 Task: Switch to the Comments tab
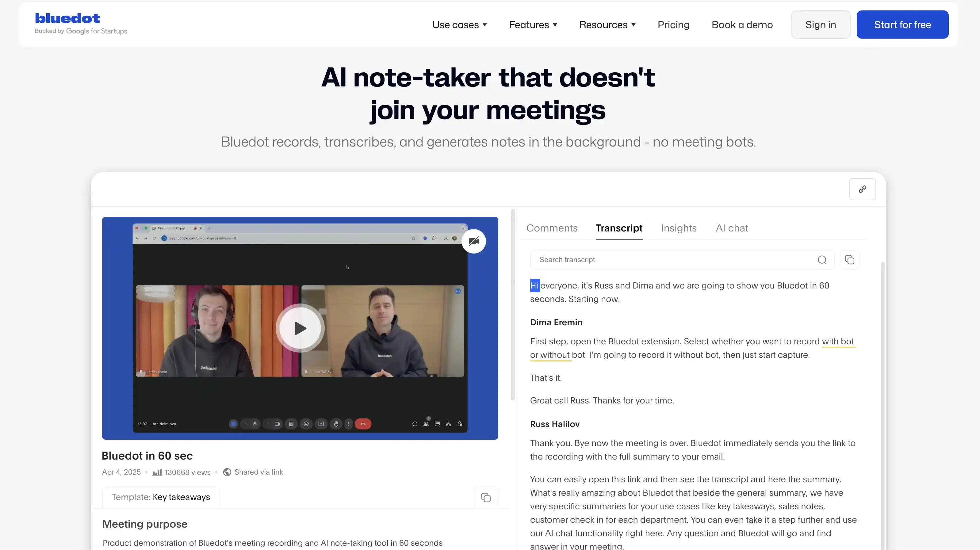552,228
